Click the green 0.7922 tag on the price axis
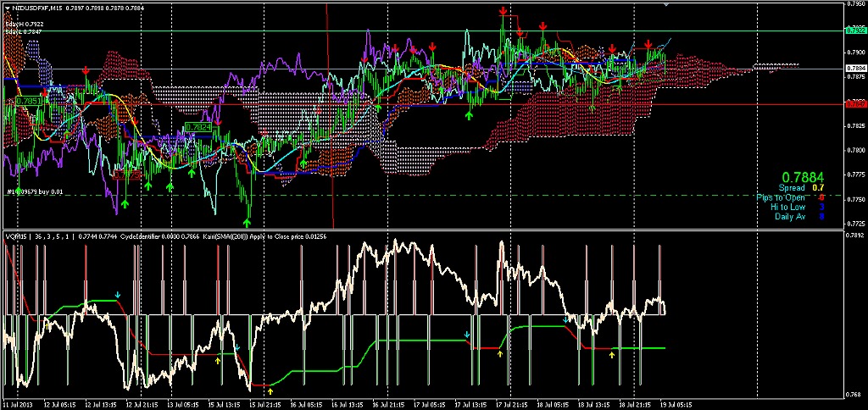868x410 pixels. pyautogui.click(x=854, y=30)
